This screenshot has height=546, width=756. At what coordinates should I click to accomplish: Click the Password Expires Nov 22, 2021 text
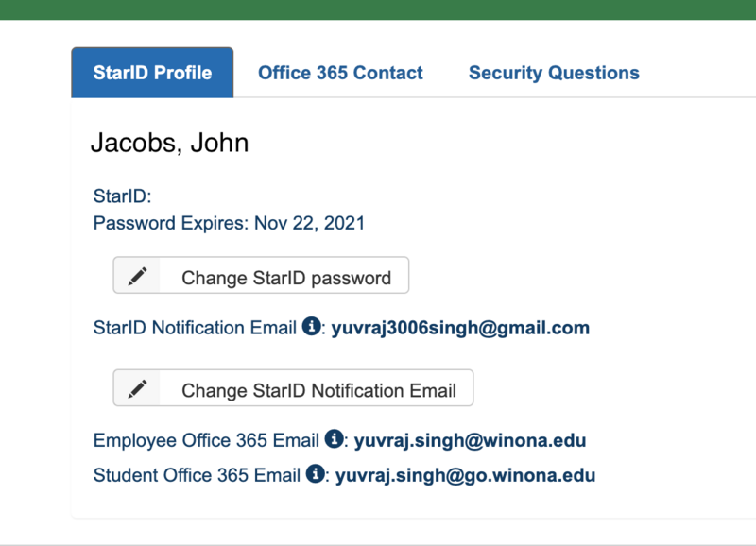(x=229, y=224)
